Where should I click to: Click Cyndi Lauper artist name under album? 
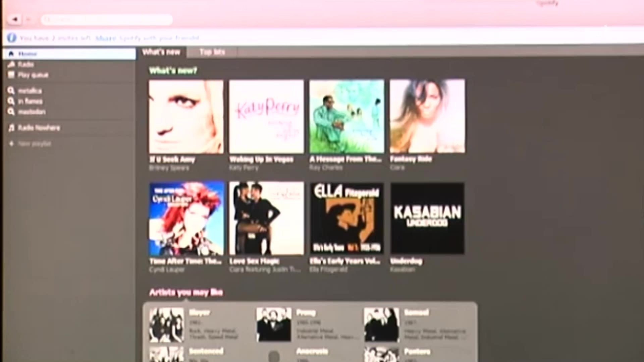click(167, 270)
